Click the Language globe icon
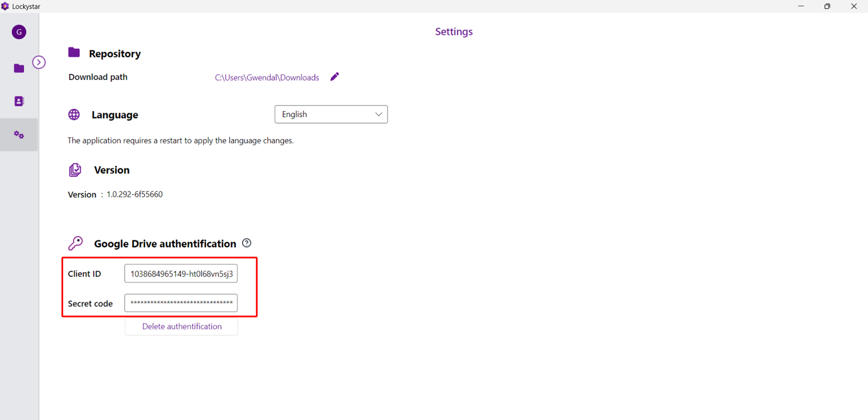 pos(74,115)
